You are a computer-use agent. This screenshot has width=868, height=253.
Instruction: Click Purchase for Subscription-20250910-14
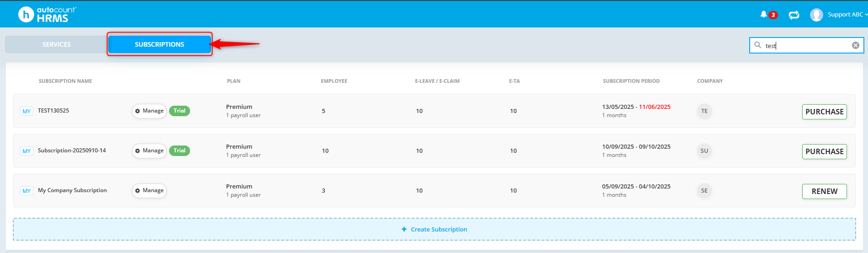pyautogui.click(x=824, y=151)
